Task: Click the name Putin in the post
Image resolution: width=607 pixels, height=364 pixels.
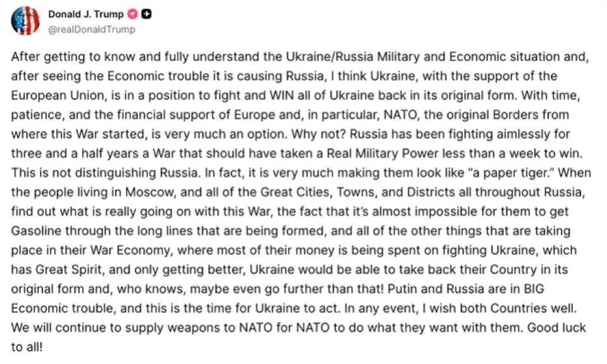Action: click(x=402, y=289)
